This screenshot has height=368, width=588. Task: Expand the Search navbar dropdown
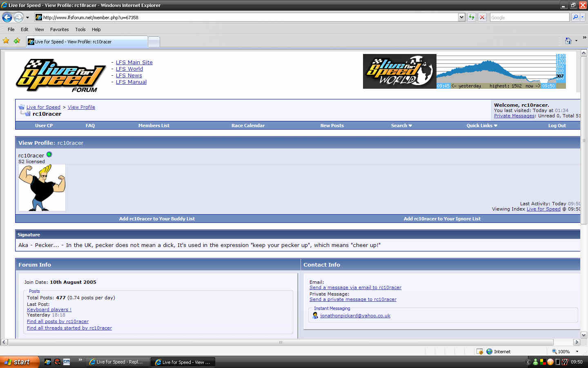pyautogui.click(x=401, y=126)
